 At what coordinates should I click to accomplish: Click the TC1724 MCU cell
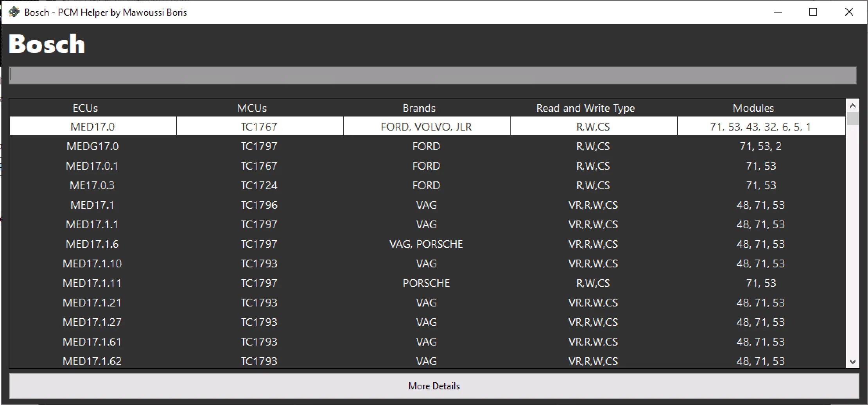259,185
